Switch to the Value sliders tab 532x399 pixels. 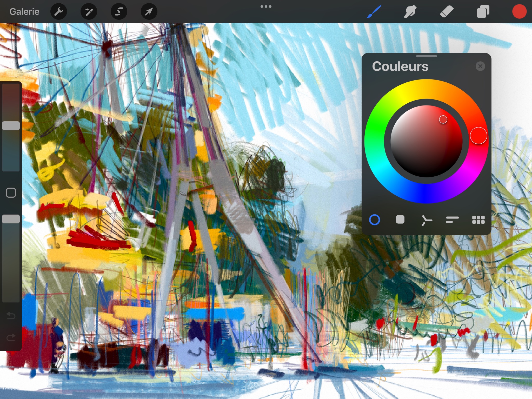click(452, 220)
